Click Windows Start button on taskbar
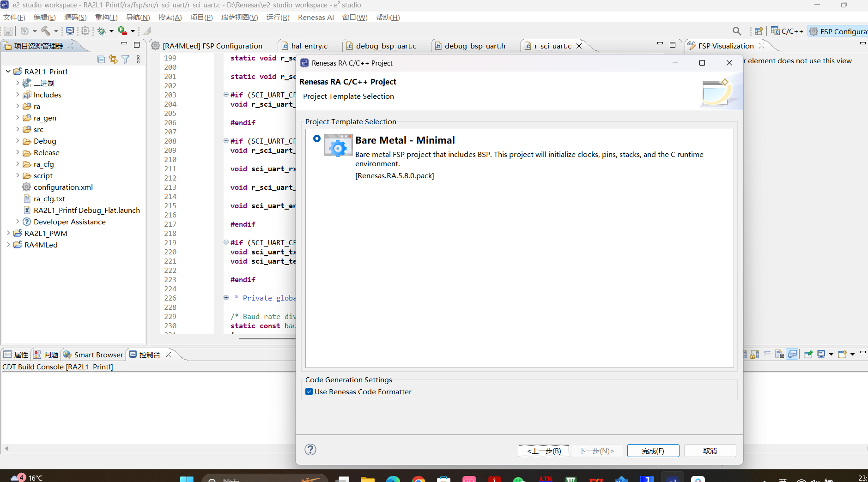Viewport: 868px width, 482px height. coord(187,479)
